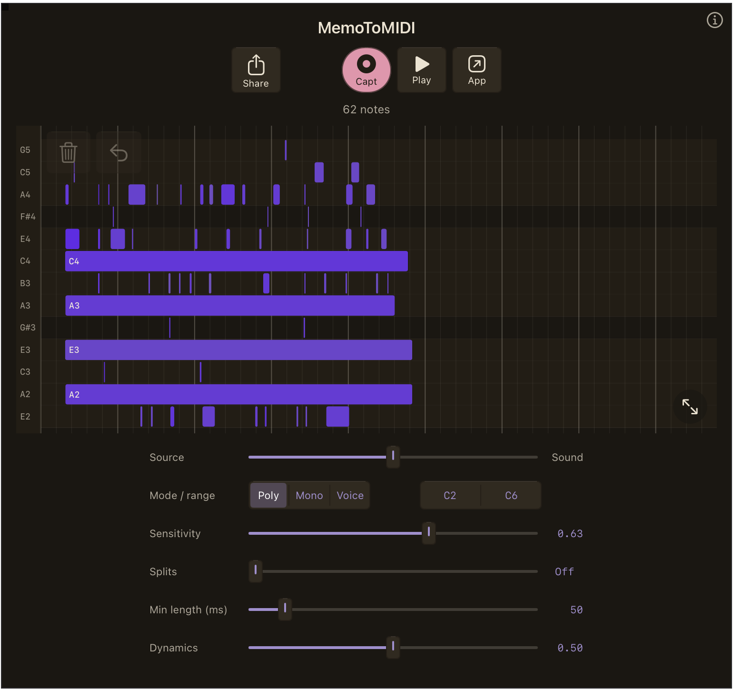Click the E4 row label
733x700 pixels.
tap(25, 239)
